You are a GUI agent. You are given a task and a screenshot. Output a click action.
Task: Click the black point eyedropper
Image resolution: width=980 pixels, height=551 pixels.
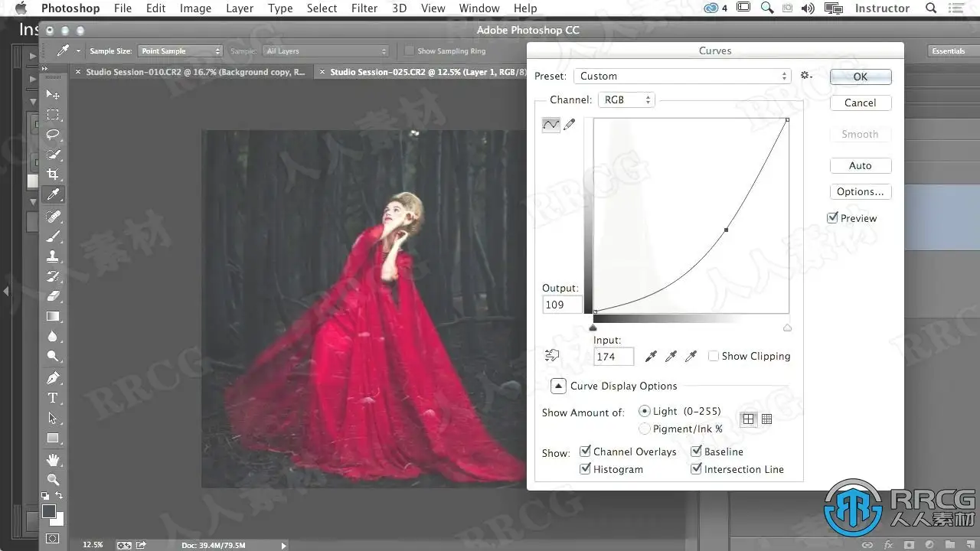[651, 356]
